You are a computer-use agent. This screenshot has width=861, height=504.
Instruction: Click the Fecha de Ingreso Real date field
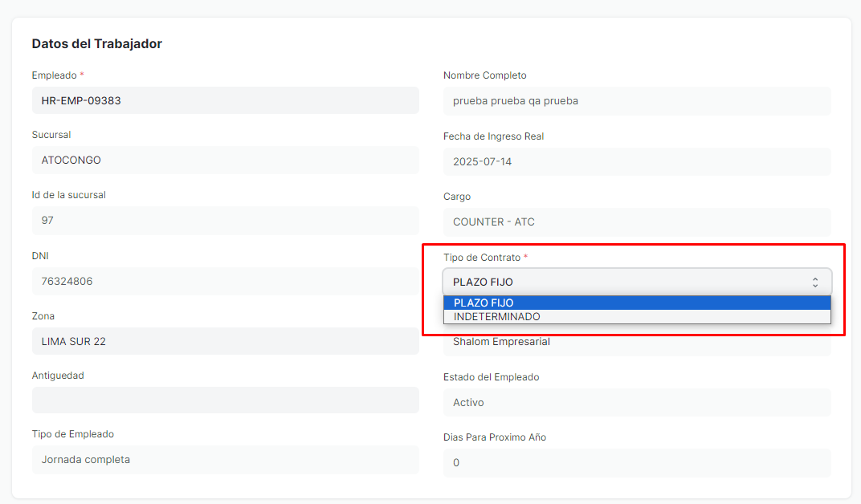pyautogui.click(x=636, y=161)
